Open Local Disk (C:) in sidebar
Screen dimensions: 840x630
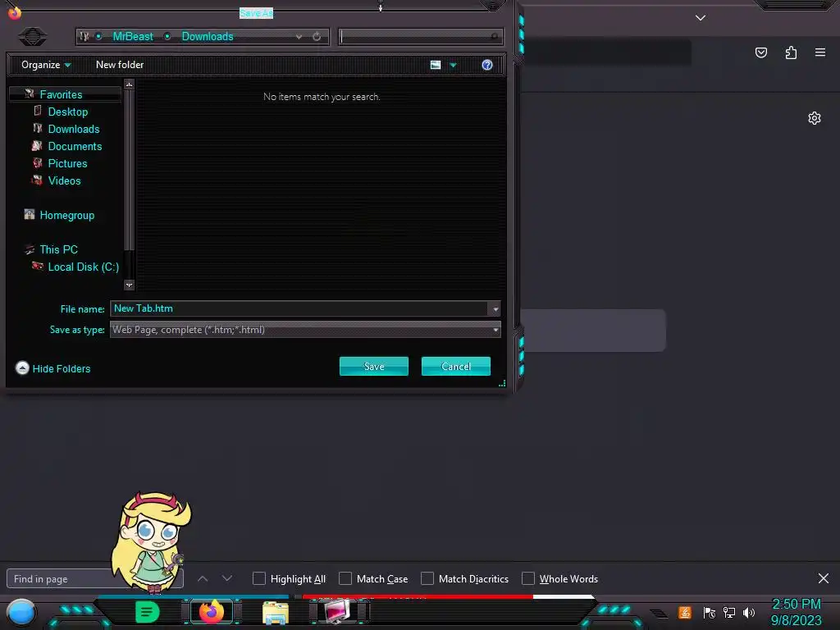pyautogui.click(x=83, y=267)
